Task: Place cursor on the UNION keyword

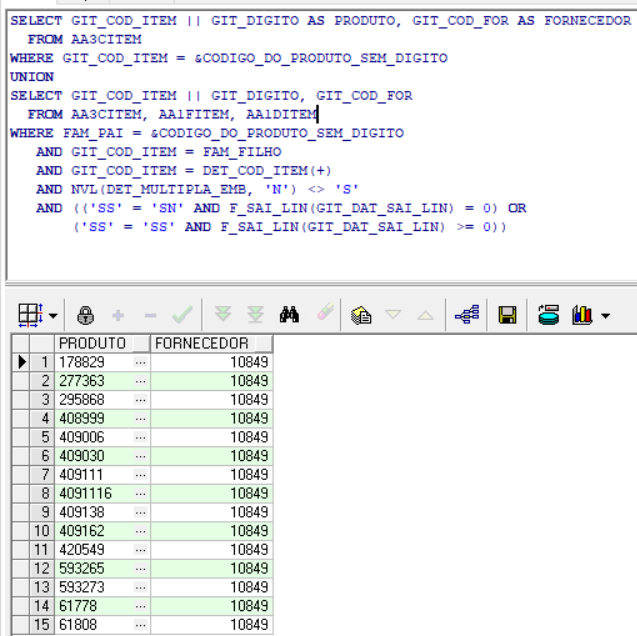Action: [x=32, y=77]
